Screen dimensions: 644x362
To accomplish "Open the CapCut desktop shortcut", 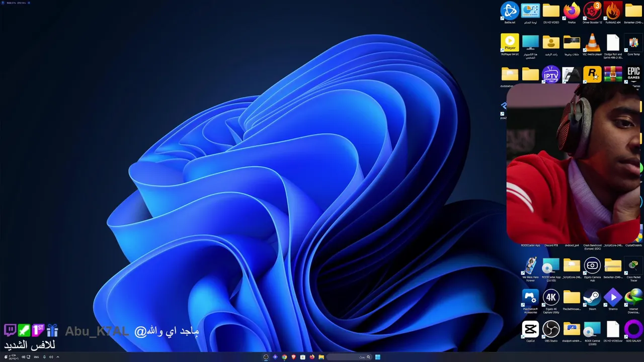I will pos(530,332).
